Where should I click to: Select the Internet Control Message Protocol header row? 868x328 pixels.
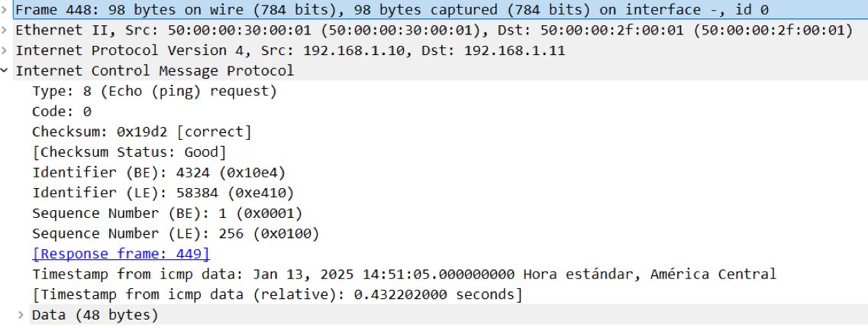tap(154, 71)
